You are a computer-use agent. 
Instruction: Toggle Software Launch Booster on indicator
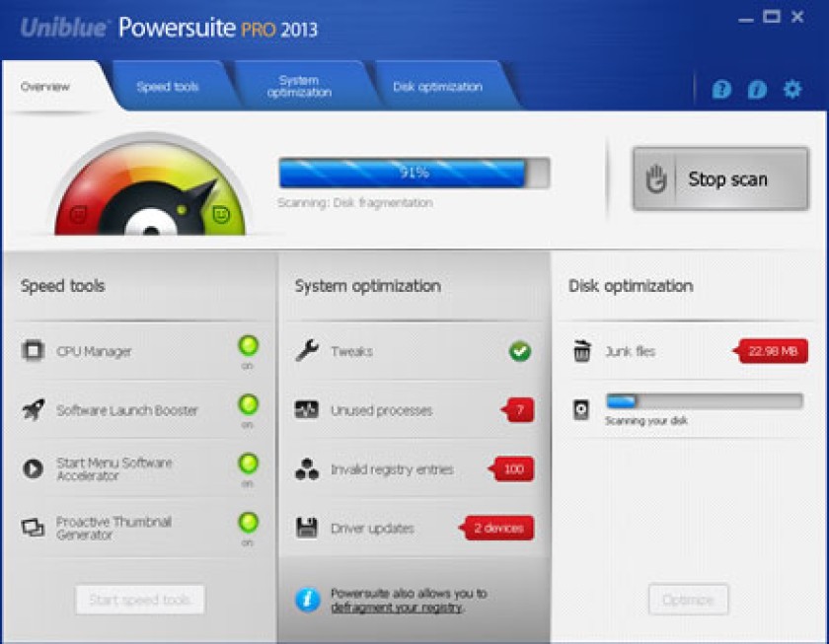tap(248, 404)
